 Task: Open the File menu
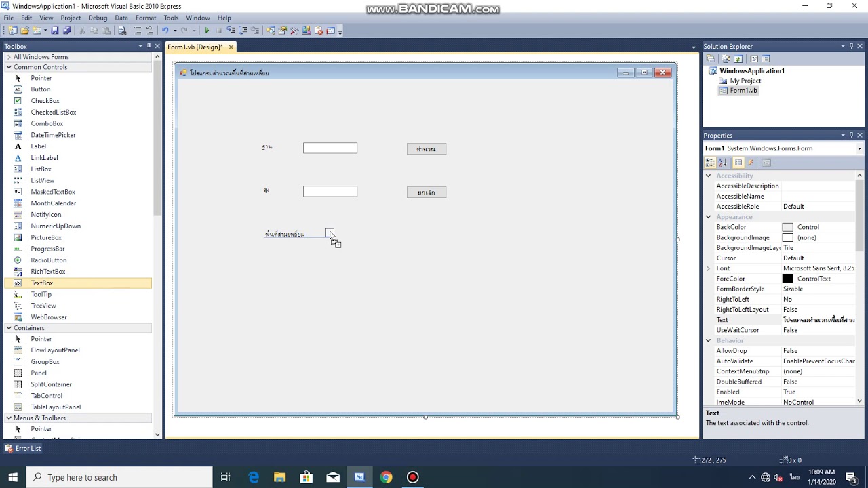9,18
